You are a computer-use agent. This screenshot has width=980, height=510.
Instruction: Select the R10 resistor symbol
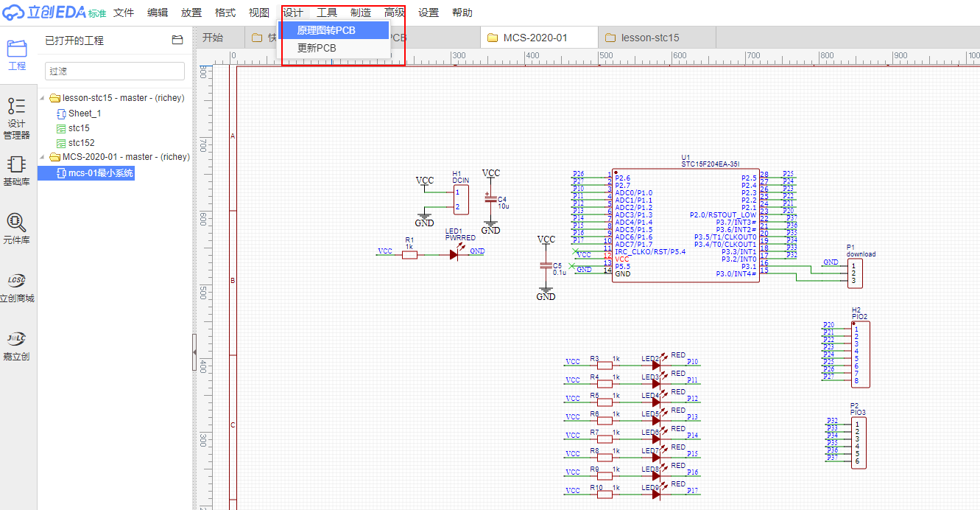click(x=604, y=494)
